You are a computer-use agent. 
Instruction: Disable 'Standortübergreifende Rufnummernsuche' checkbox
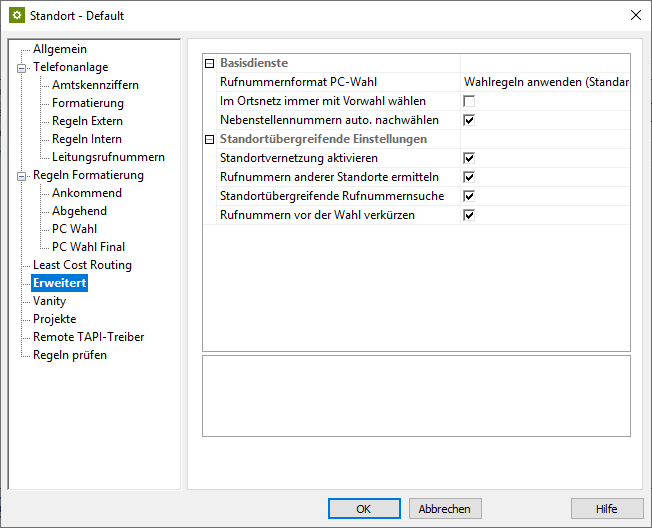[x=468, y=196]
